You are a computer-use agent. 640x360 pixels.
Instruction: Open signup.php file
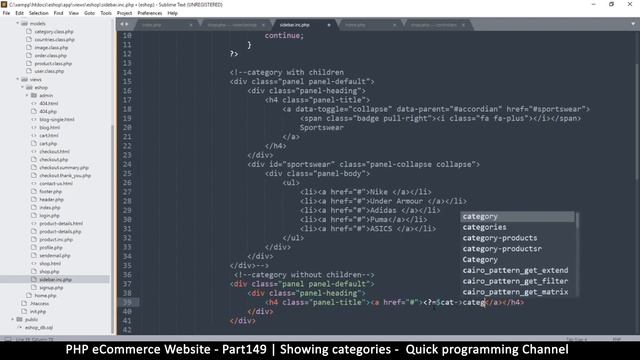click(x=51, y=287)
